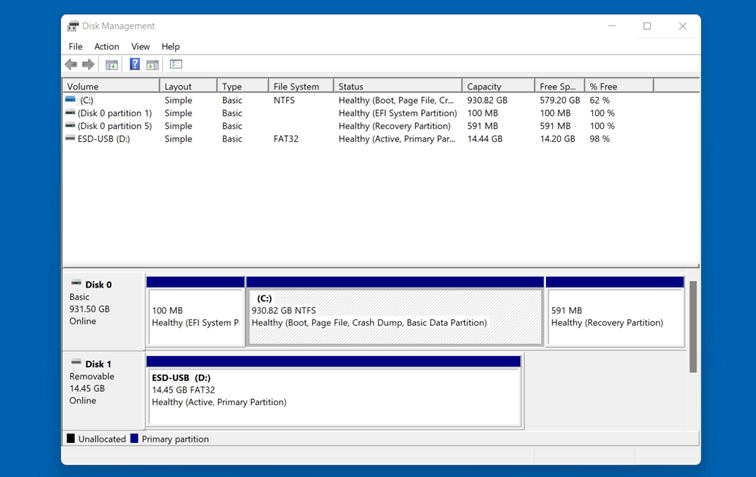Screen dimensions: 756x477
Task: Open Help via the blue question mark icon
Action: [x=135, y=64]
